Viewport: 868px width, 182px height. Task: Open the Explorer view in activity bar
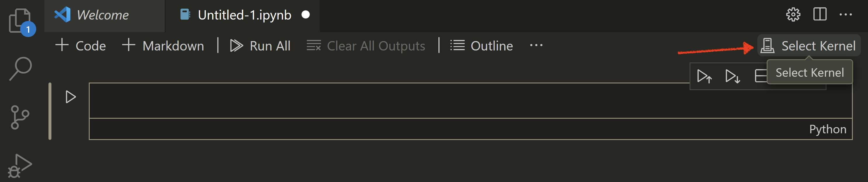click(x=20, y=21)
